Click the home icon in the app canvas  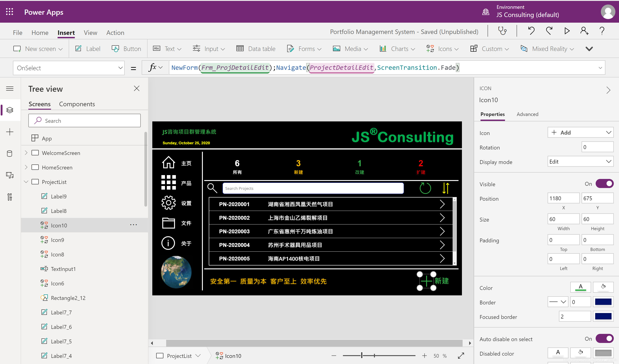tap(168, 162)
